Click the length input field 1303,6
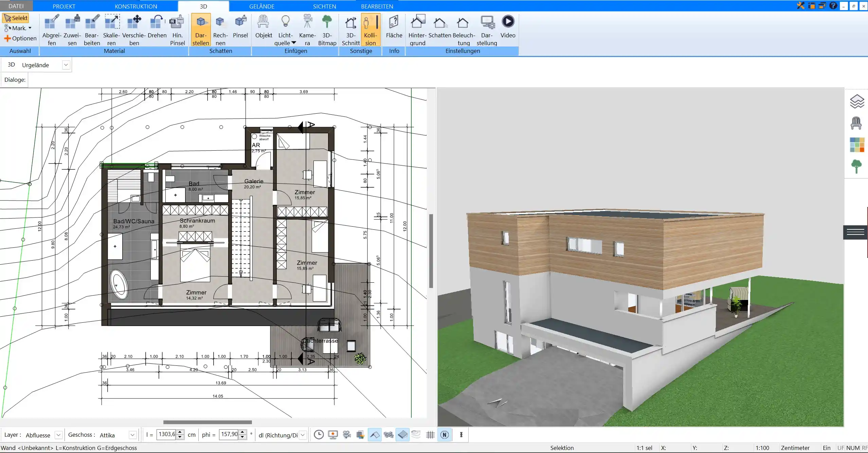868x453 pixels. (x=167, y=434)
